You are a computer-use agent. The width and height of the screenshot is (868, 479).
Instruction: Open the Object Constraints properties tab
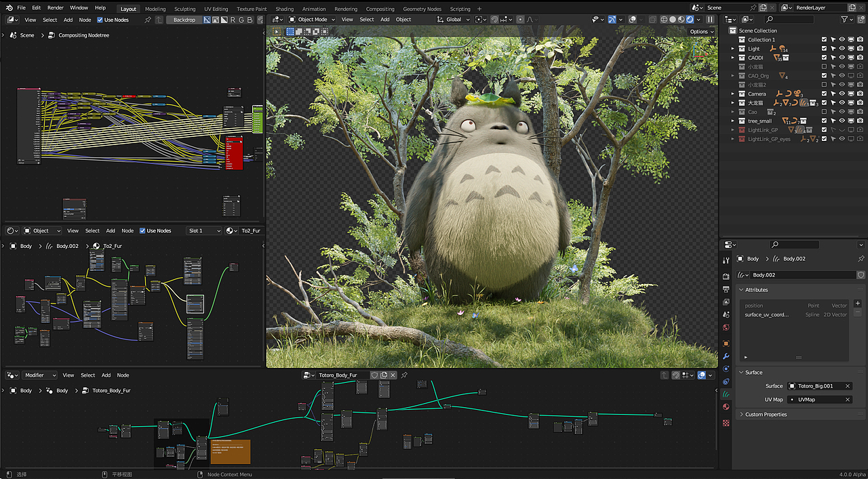tap(726, 381)
